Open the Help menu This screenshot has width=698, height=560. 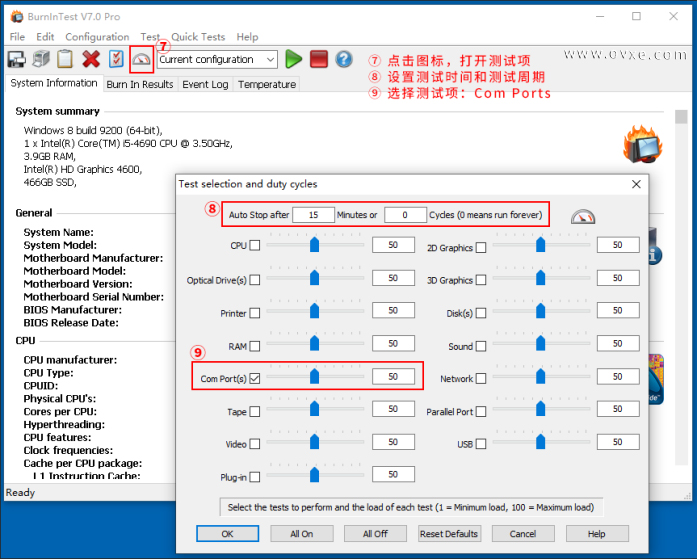(247, 37)
